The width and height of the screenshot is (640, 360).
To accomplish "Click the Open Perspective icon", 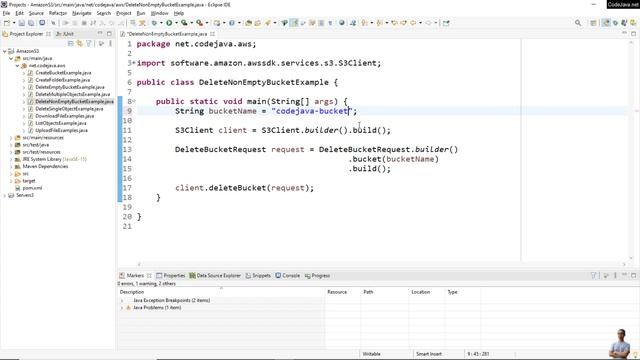I will pyautogui.click(x=593, y=23).
